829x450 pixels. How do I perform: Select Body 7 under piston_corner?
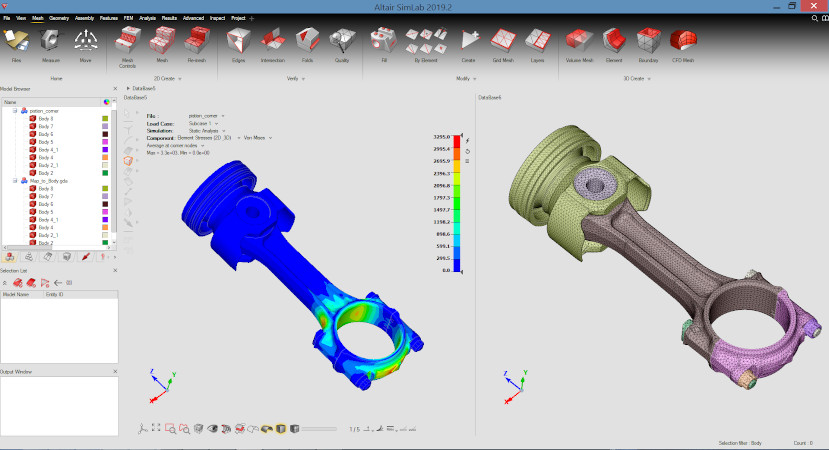click(45, 126)
